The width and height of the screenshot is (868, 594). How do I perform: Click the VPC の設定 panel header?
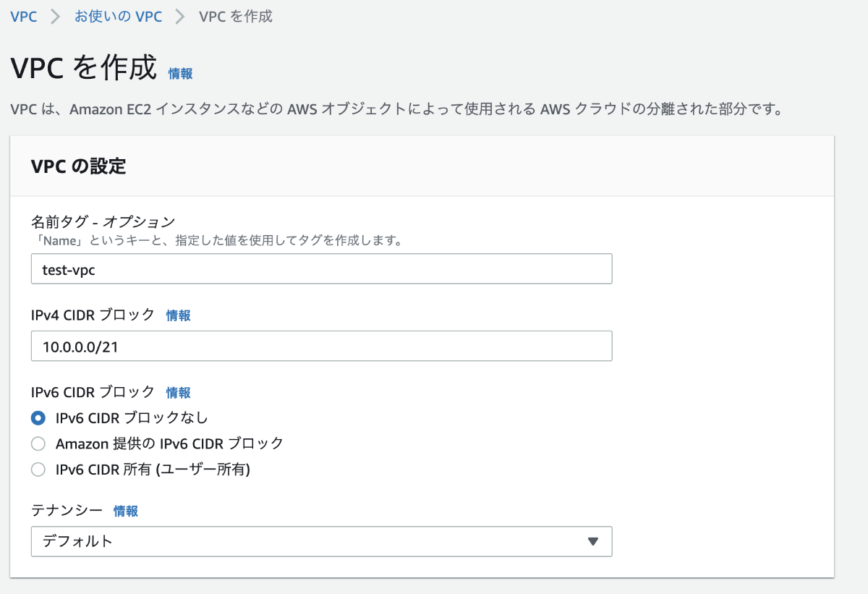(79, 166)
